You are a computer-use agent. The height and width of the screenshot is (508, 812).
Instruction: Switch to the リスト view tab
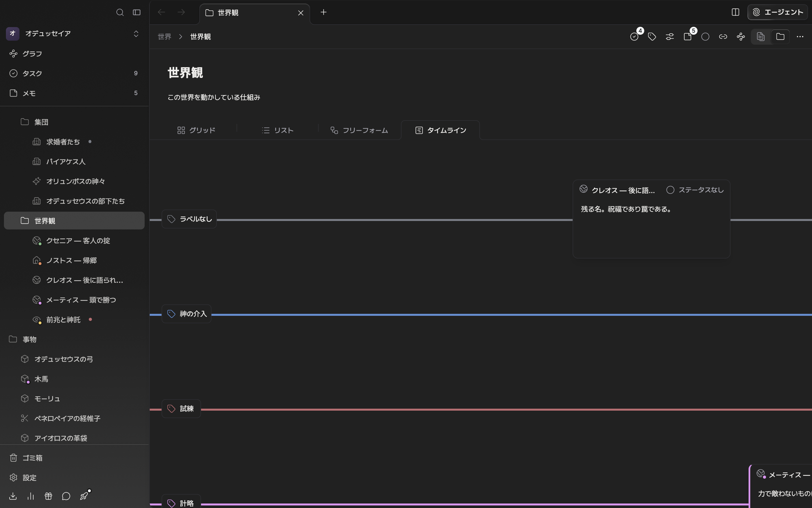coord(277,130)
